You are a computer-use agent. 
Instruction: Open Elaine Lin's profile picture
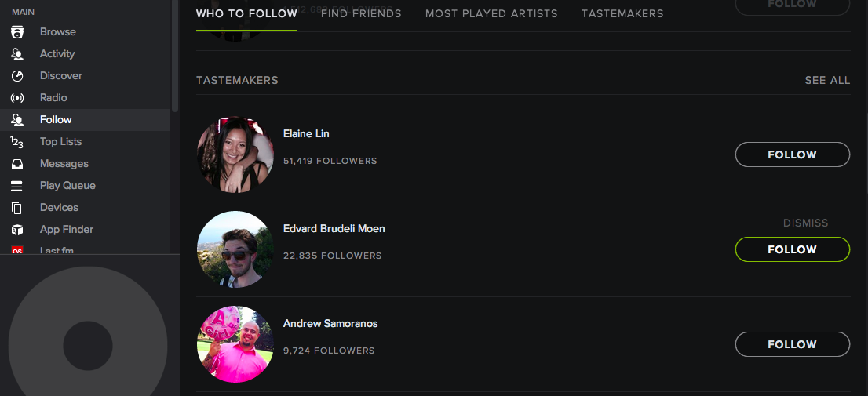point(235,154)
